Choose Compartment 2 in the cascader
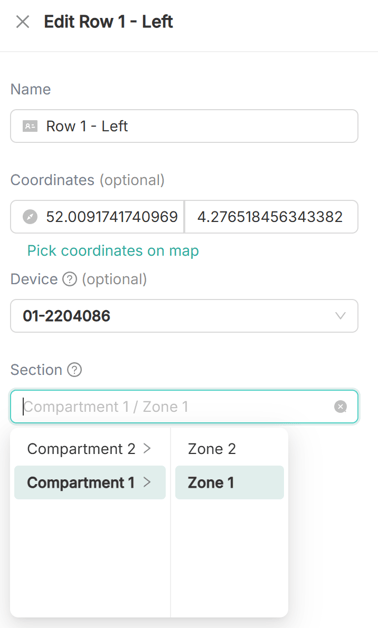The width and height of the screenshot is (378, 628). 90,449
